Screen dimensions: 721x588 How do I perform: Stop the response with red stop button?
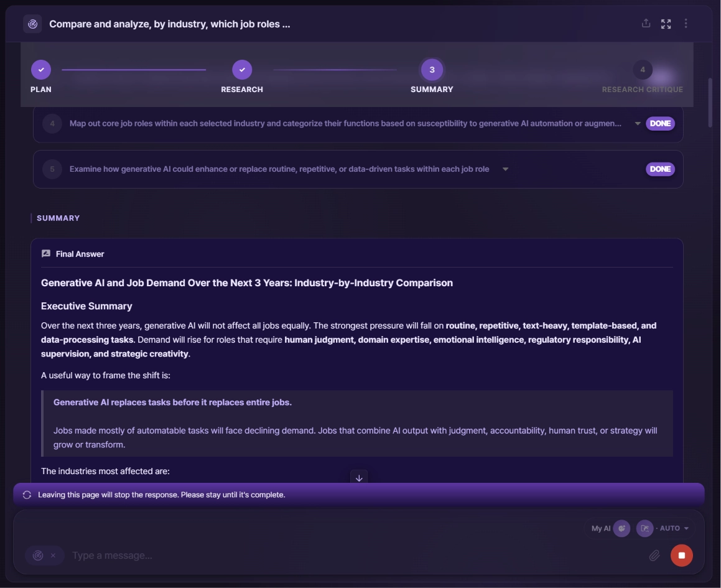coord(681,555)
